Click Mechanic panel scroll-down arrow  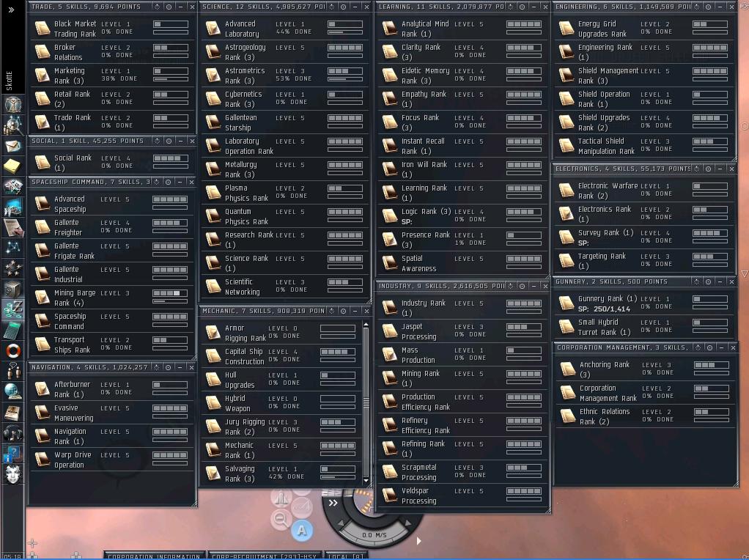(x=366, y=480)
